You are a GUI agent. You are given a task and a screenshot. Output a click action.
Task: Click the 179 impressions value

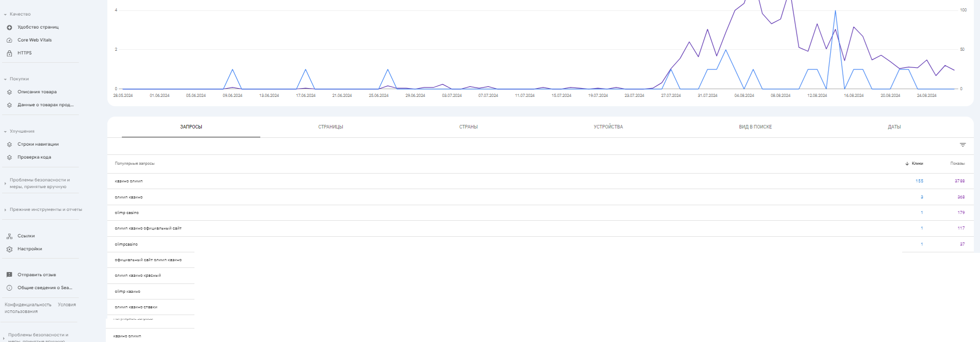961,213
